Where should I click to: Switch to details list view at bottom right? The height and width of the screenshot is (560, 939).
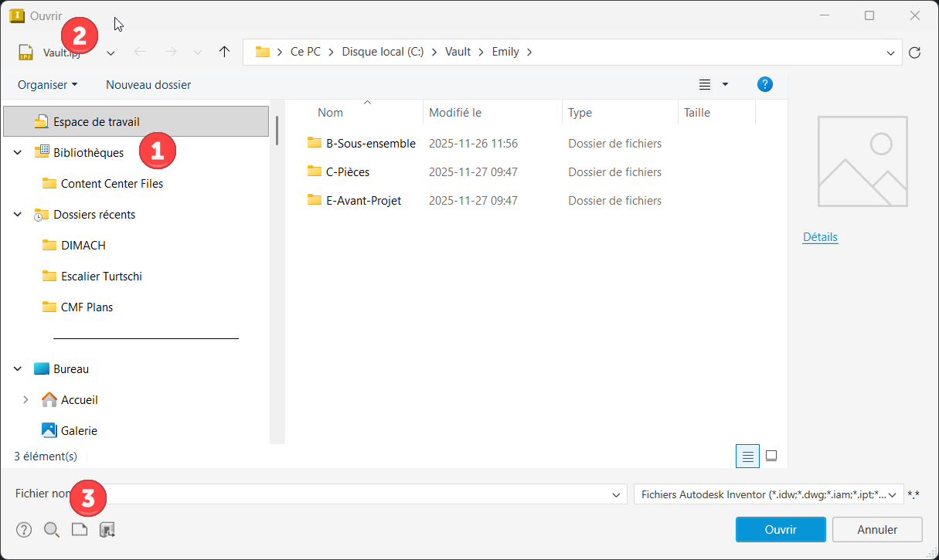click(747, 456)
